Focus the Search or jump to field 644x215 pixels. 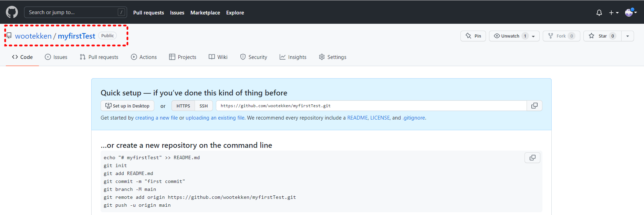(x=75, y=12)
